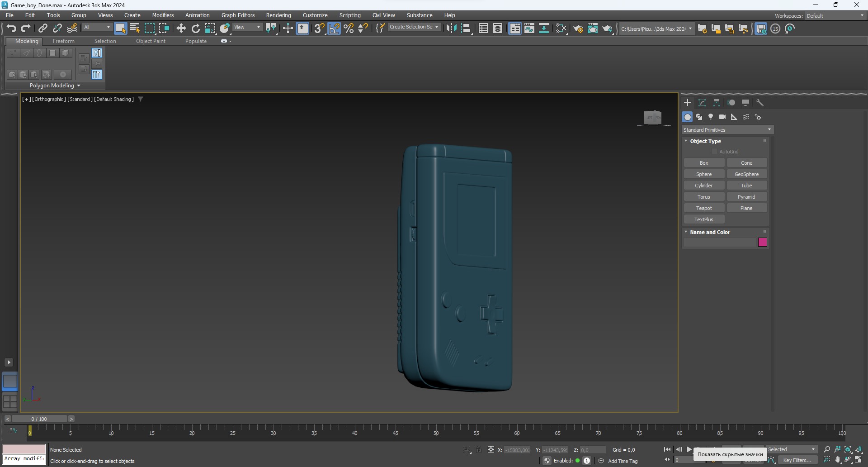Screen dimensions: 868x467
Task: Click the Render Production teapot icon
Action: (x=607, y=29)
